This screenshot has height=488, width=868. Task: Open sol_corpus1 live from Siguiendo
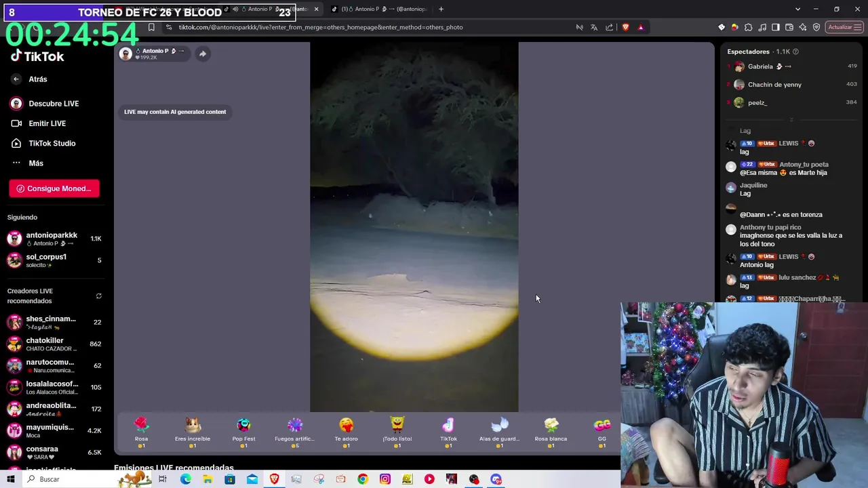(54, 260)
